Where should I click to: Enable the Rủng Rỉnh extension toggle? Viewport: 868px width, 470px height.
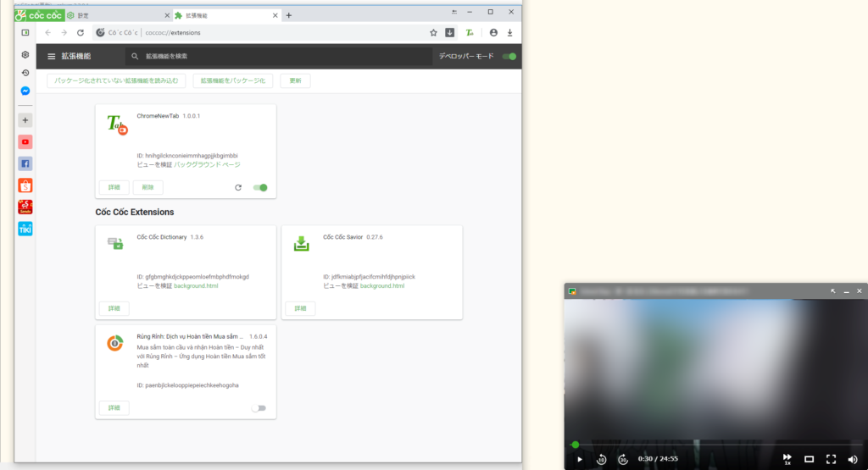259,408
